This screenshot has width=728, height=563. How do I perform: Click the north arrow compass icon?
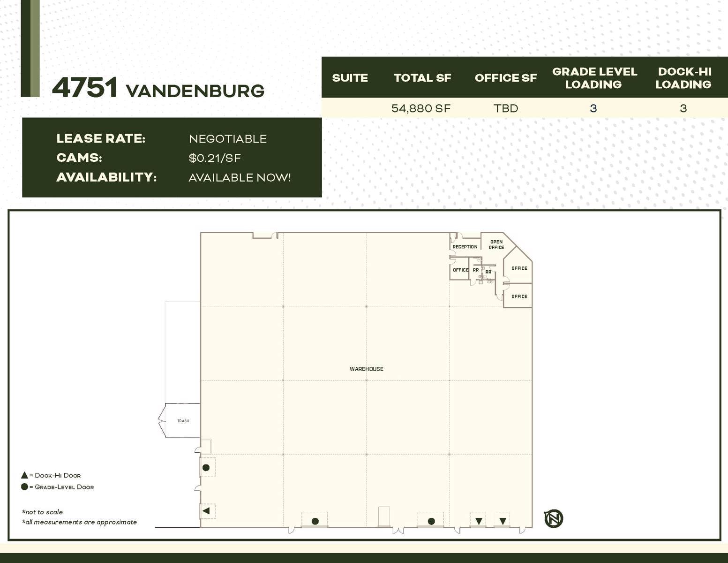[x=553, y=519]
